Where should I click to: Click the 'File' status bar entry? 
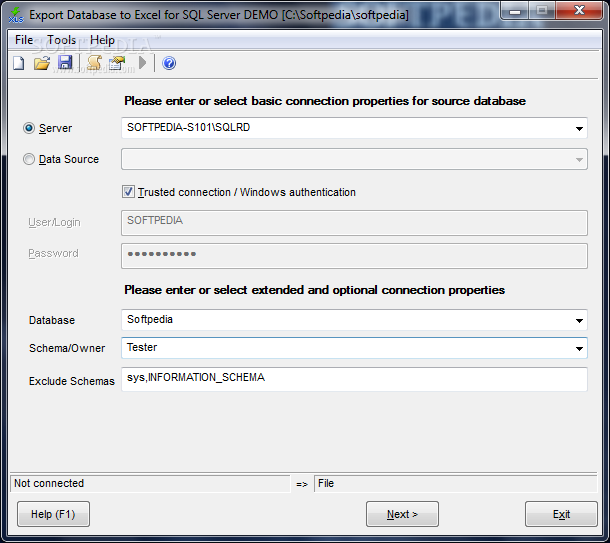coord(326,483)
